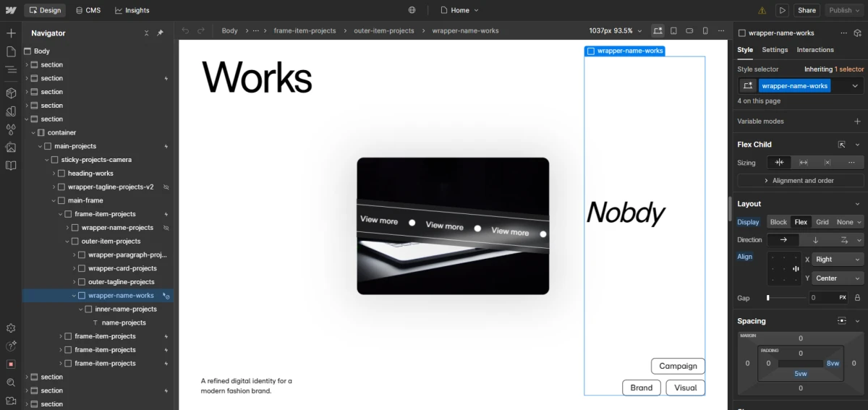Image resolution: width=868 pixels, height=410 pixels.
Task: Click the undo arrow
Action: click(x=185, y=30)
